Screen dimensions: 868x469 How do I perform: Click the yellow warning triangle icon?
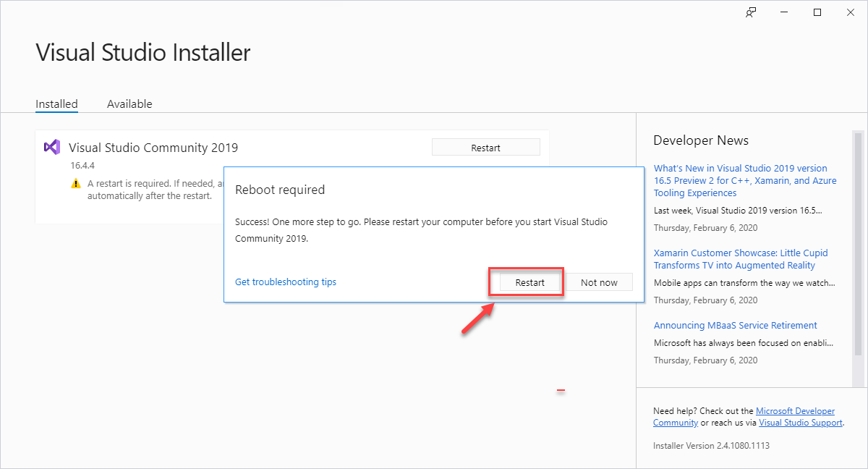[x=76, y=184]
